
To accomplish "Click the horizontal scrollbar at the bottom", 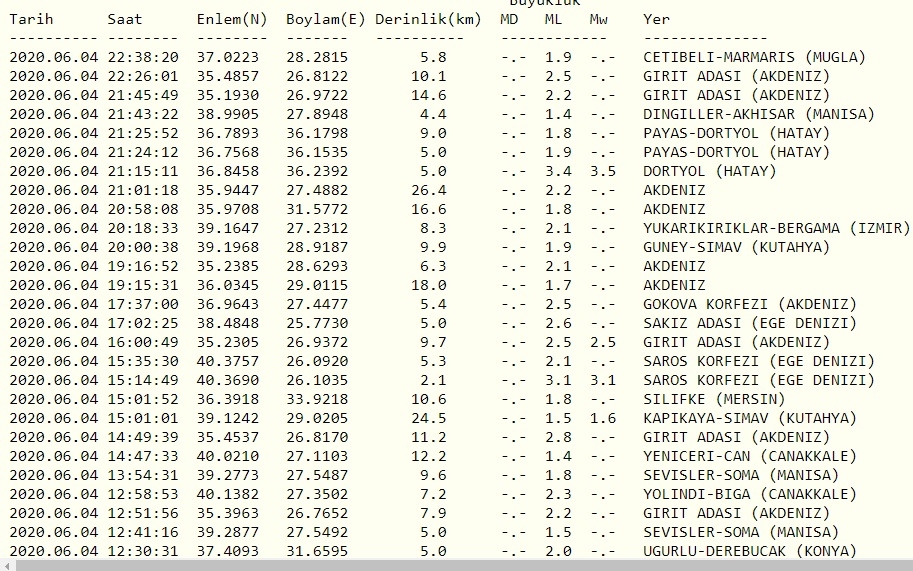I will 456,565.
